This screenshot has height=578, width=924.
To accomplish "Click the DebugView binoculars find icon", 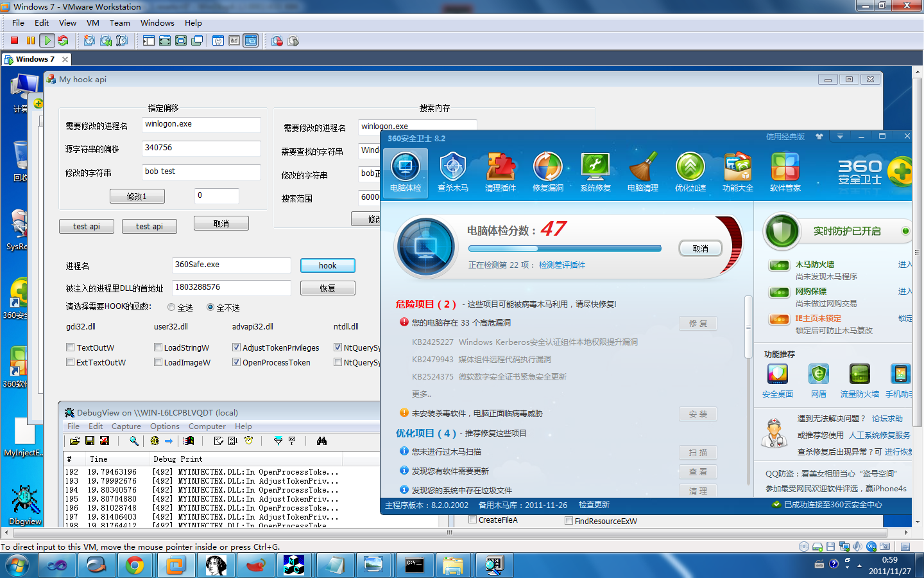I will point(321,441).
